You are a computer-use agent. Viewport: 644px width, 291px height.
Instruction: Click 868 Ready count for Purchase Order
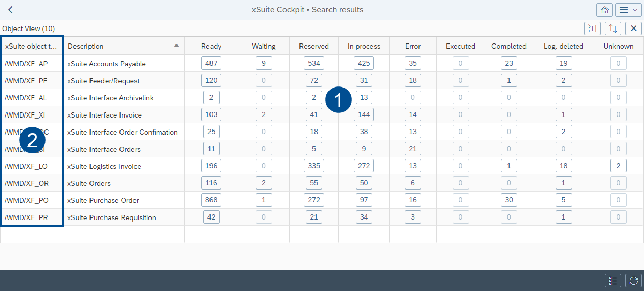click(x=211, y=200)
